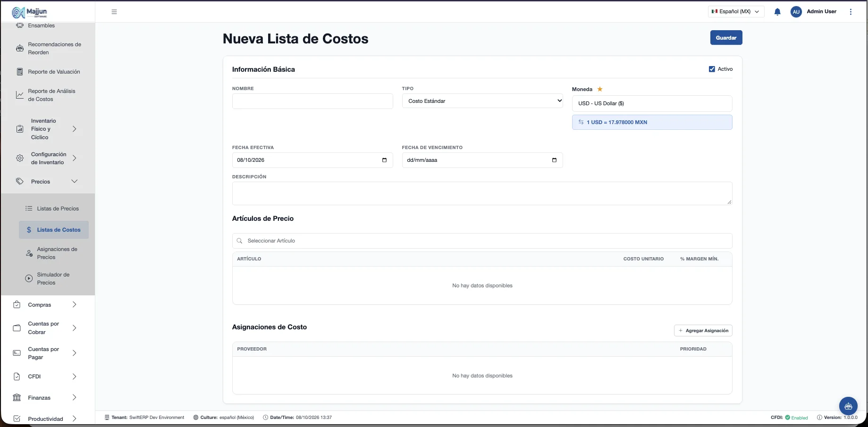The height and width of the screenshot is (427, 868).
Task: Click the Simulador de Precios play icon
Action: pos(29,278)
